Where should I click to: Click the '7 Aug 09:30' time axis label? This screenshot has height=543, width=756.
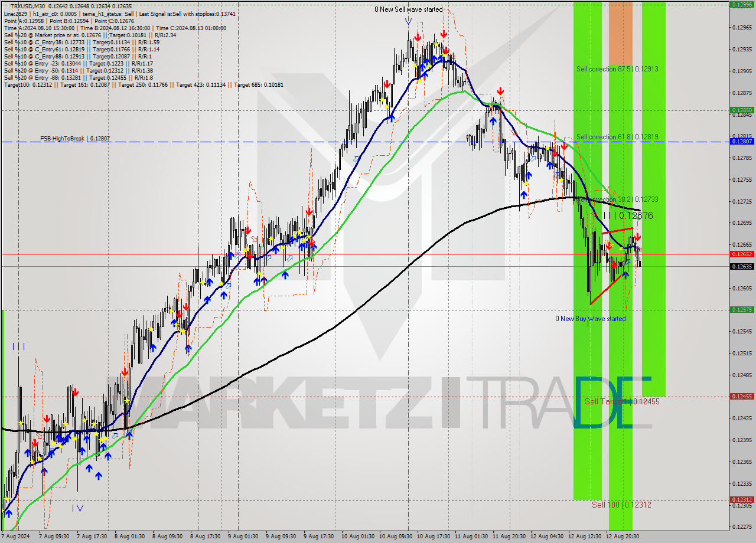tap(53, 537)
